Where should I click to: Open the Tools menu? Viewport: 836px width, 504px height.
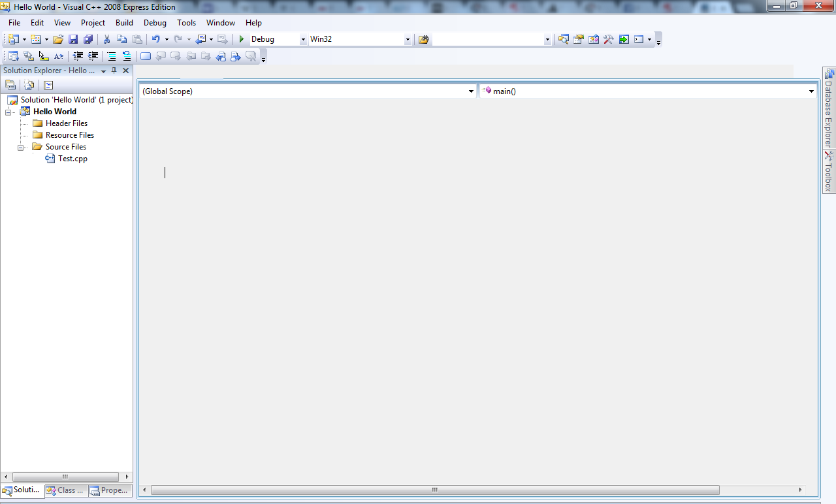click(186, 22)
